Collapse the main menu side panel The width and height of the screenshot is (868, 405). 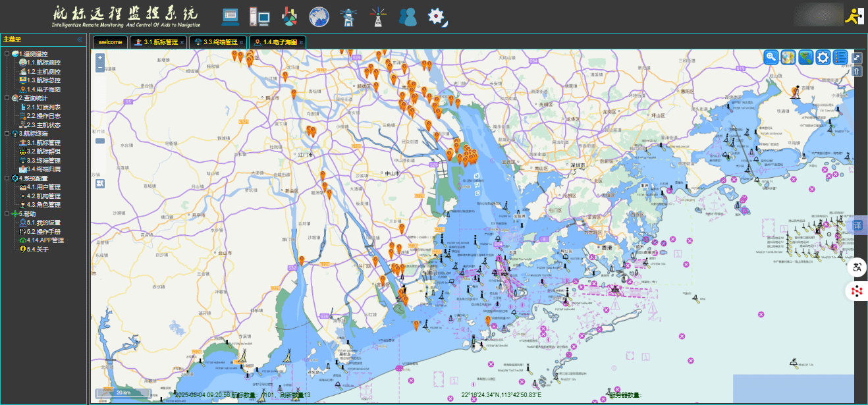(80, 40)
